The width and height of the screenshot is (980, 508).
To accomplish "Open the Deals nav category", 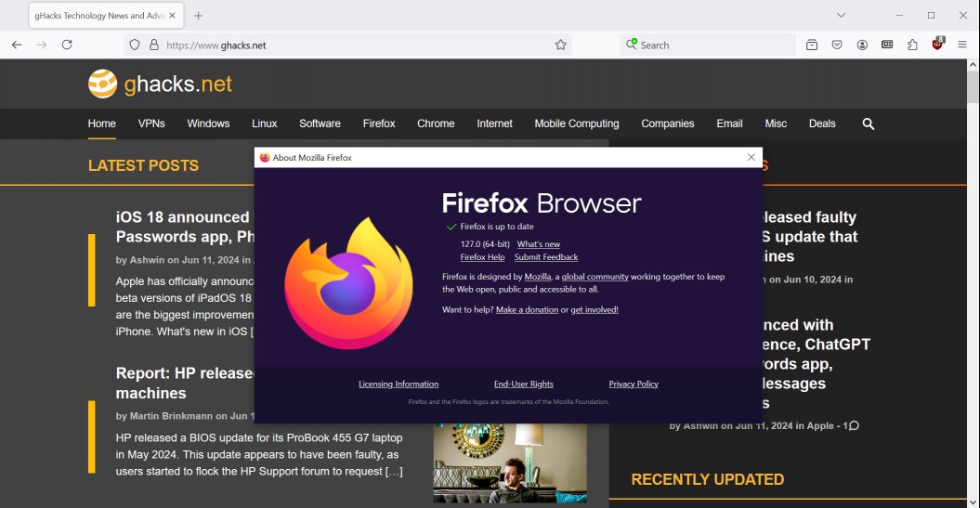I will (822, 124).
